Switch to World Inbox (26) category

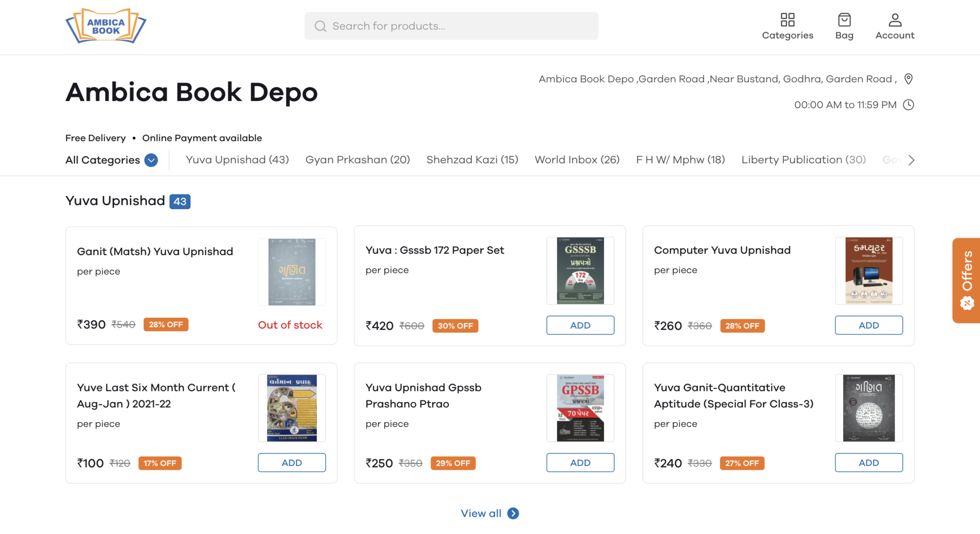[577, 160]
